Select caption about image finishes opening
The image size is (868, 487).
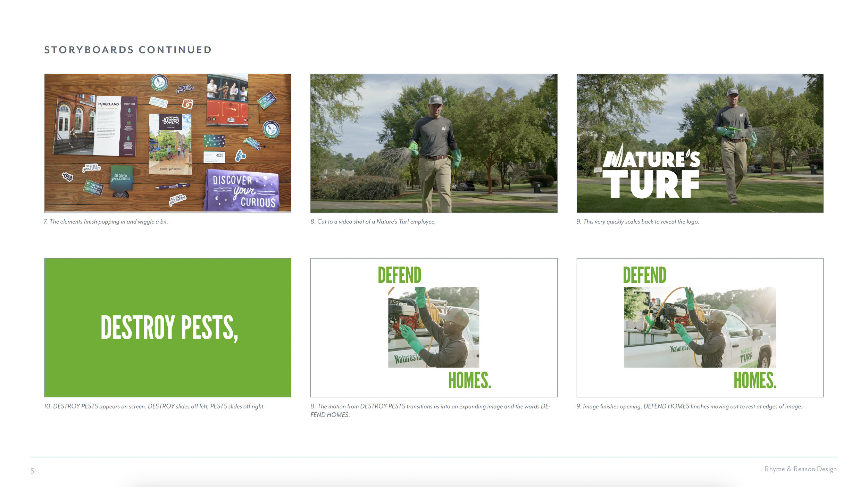pos(689,406)
